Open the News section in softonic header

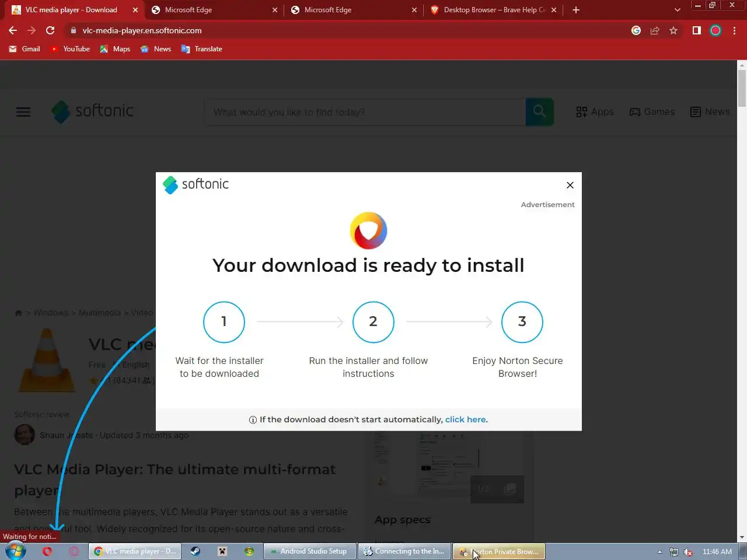click(x=710, y=112)
